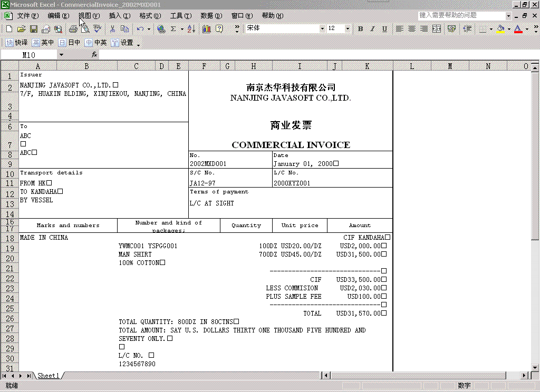The image size is (540, 392).
Task: Show more standard toolbar options chevron
Action: (x=237, y=29)
